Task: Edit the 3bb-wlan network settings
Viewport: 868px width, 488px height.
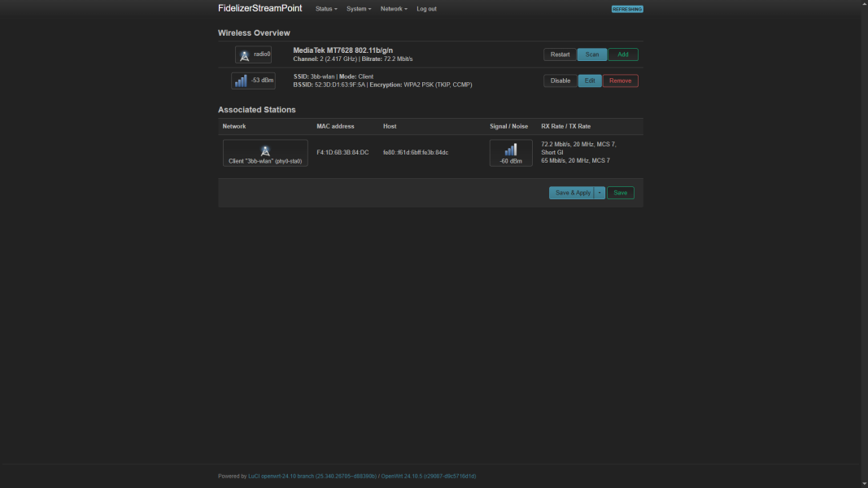Action: coord(590,81)
